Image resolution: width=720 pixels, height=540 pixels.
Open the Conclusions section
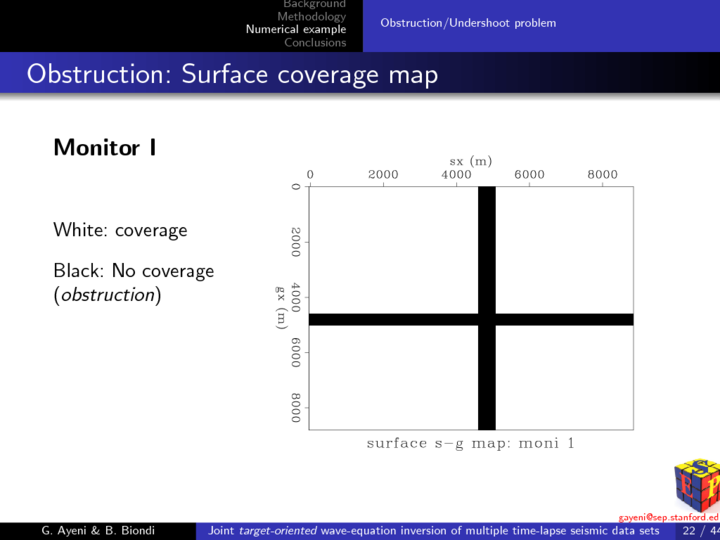coord(315,42)
